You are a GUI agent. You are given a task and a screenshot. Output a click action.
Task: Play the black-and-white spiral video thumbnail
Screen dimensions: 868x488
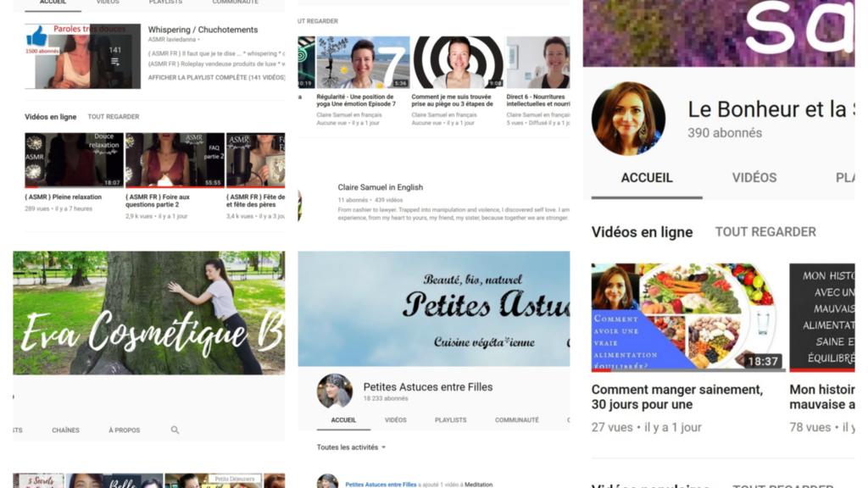458,62
